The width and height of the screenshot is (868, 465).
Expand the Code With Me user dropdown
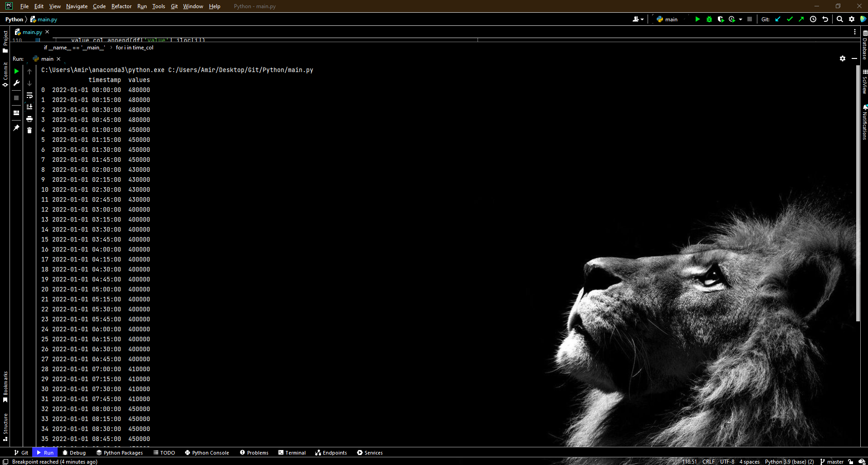638,19
